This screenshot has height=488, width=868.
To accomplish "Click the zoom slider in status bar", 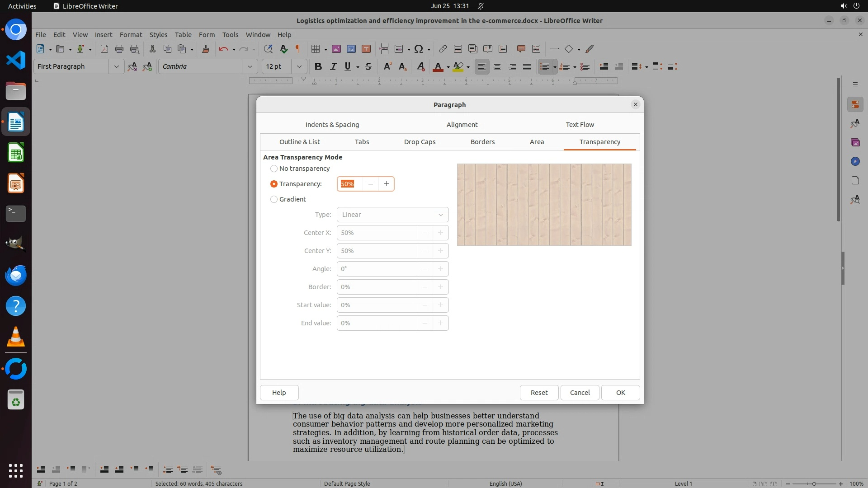I will [x=814, y=483].
